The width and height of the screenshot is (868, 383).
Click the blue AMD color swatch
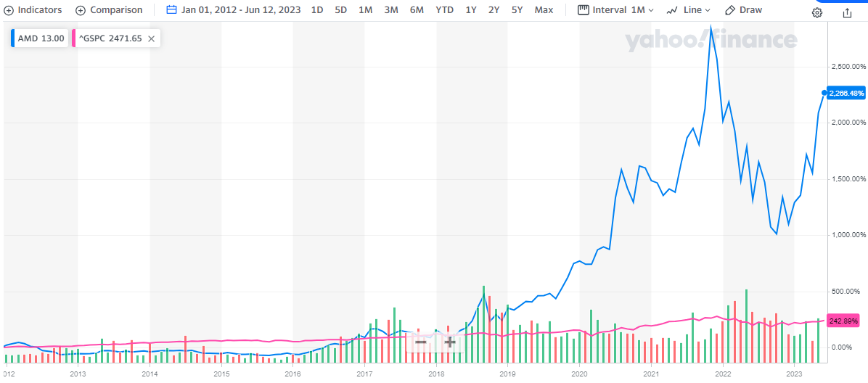tap(13, 38)
